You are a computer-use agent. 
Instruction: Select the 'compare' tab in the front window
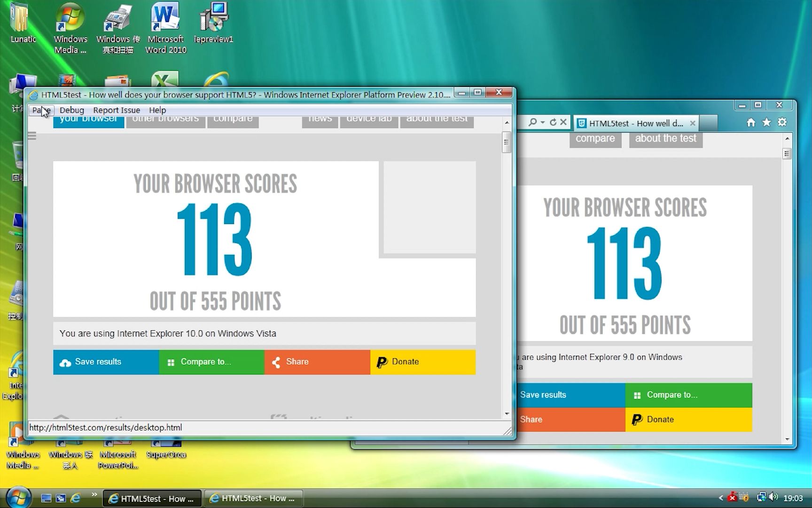233,121
